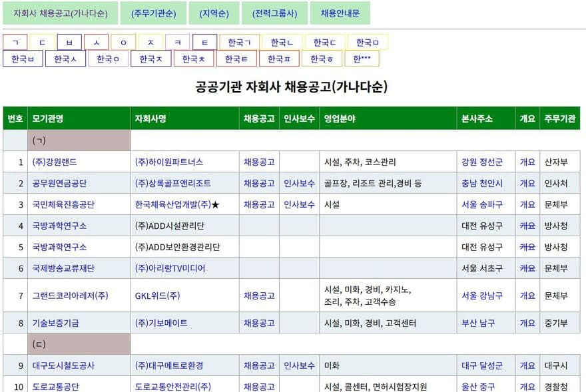The image size is (586, 392).
Task: Open 공무원연금공단 link
Action: [x=59, y=183]
